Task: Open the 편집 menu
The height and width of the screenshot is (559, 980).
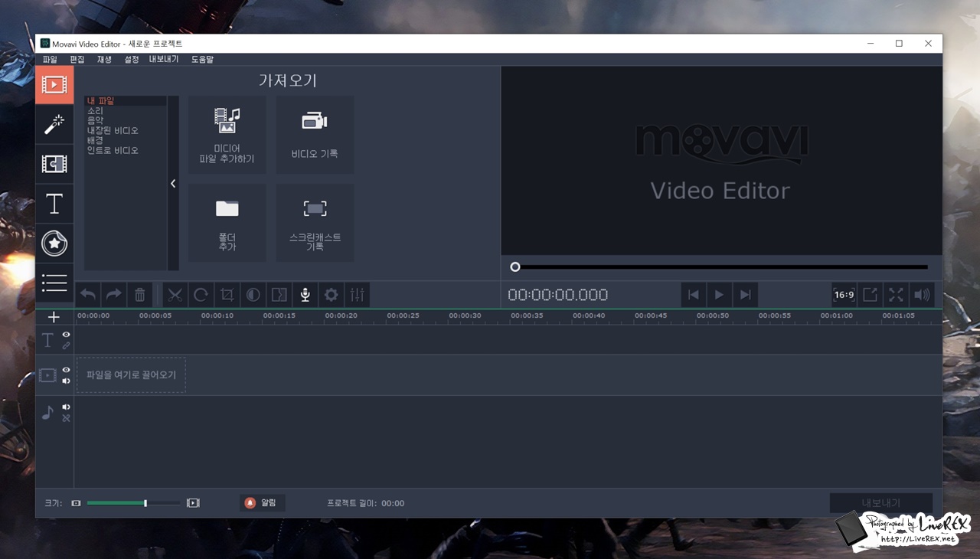Action: tap(77, 59)
